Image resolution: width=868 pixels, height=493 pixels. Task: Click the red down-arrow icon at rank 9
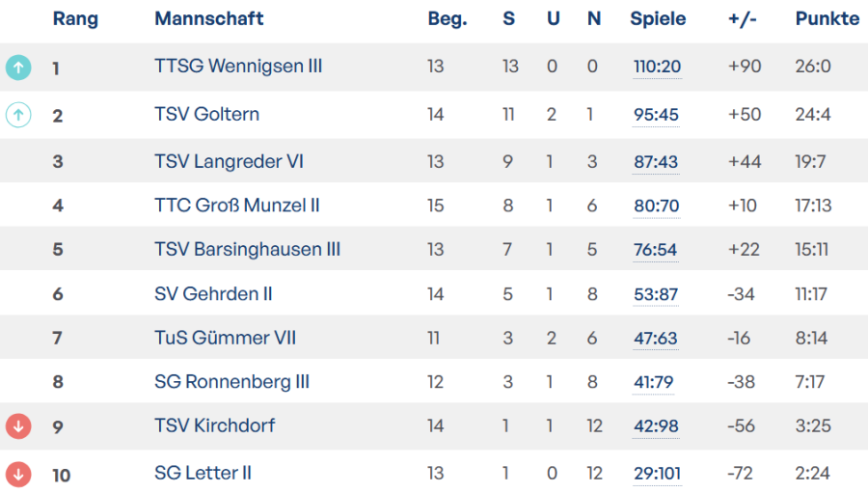[x=18, y=426]
